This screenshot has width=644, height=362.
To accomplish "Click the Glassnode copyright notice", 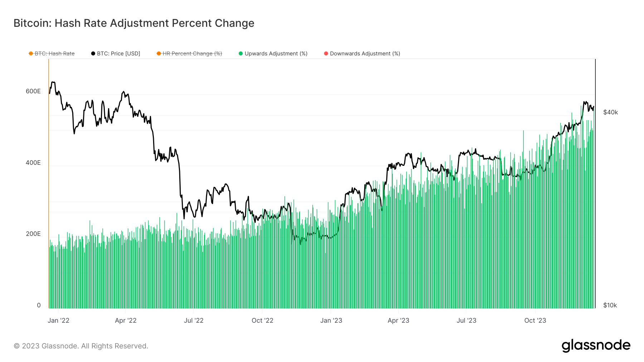I will point(81,346).
